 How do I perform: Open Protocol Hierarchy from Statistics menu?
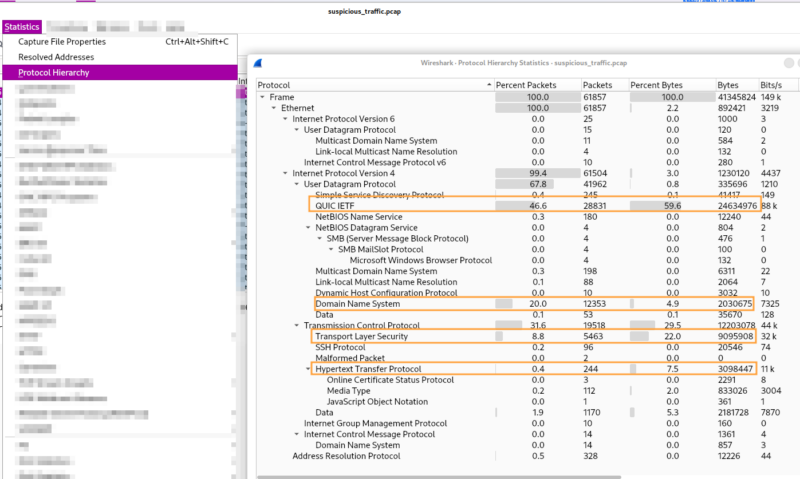54,72
